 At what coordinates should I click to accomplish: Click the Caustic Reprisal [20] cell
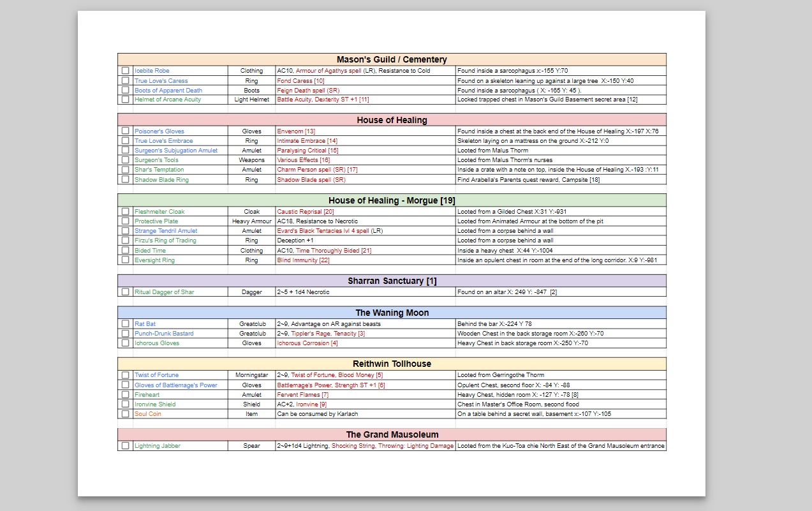(x=365, y=212)
